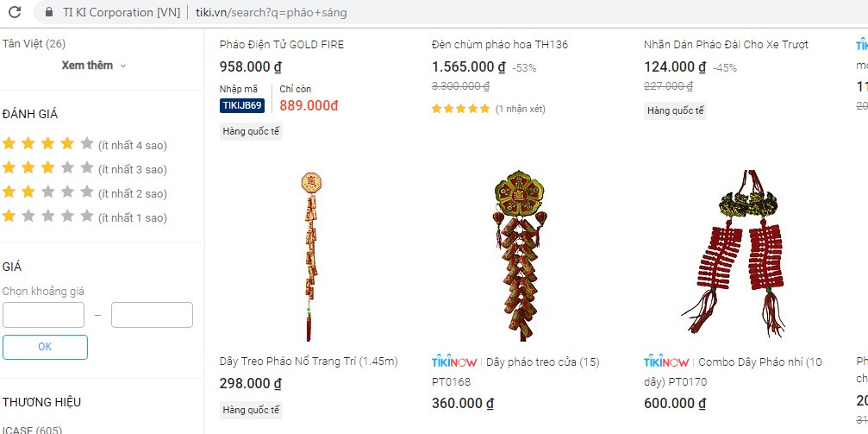Open Pháo Điện Tử GOLD FIRE product
The width and height of the screenshot is (868, 434).
(282, 44)
